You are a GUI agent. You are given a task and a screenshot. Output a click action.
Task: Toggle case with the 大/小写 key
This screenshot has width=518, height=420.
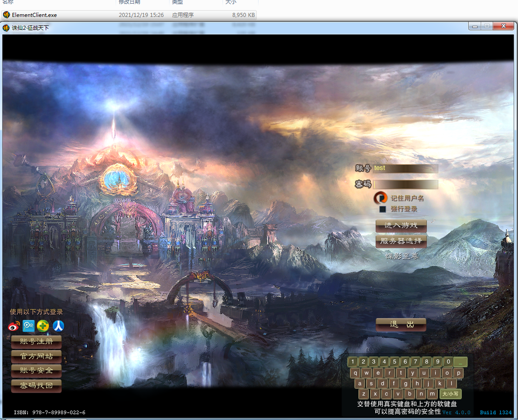coord(450,394)
